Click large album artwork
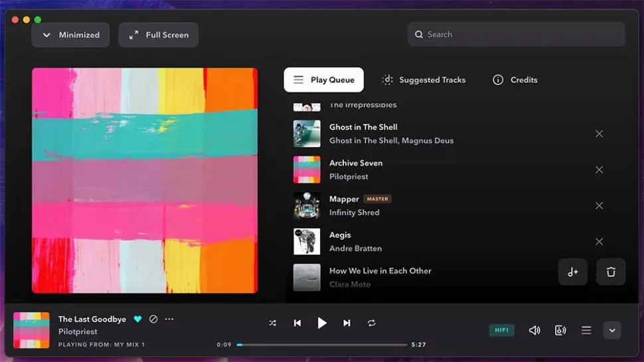This screenshot has height=362, width=644. [145, 180]
